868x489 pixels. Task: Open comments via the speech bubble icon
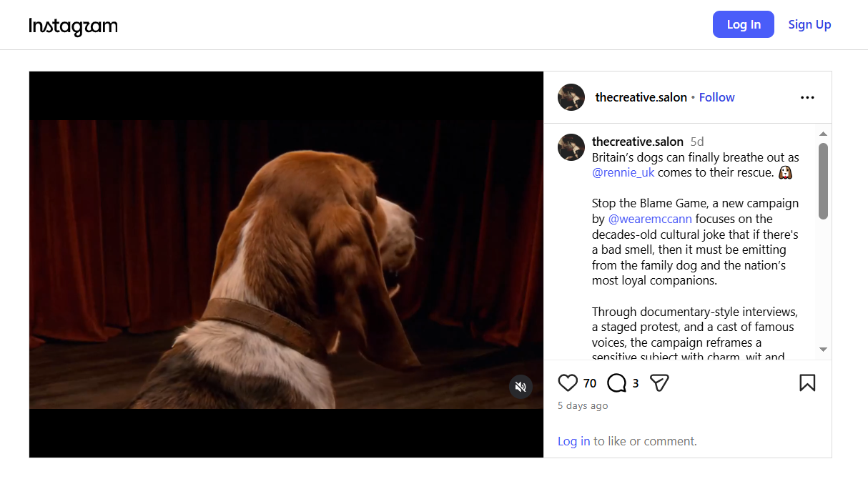tap(616, 383)
